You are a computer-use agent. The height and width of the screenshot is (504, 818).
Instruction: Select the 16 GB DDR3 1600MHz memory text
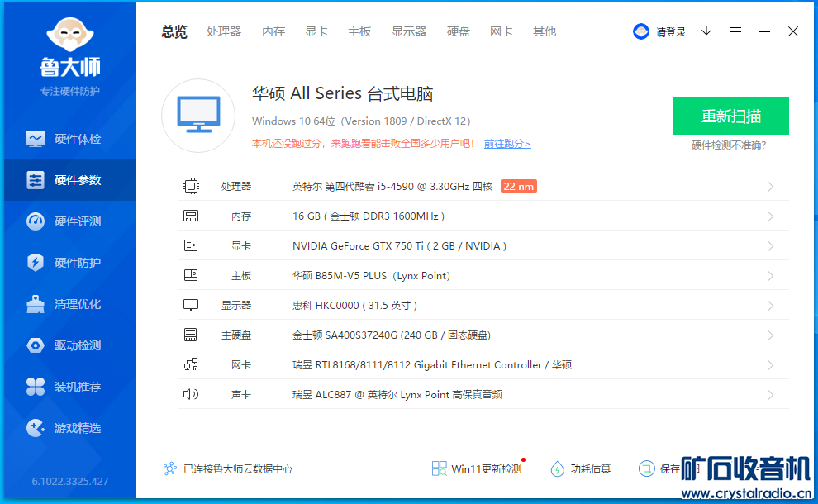pyautogui.click(x=369, y=216)
